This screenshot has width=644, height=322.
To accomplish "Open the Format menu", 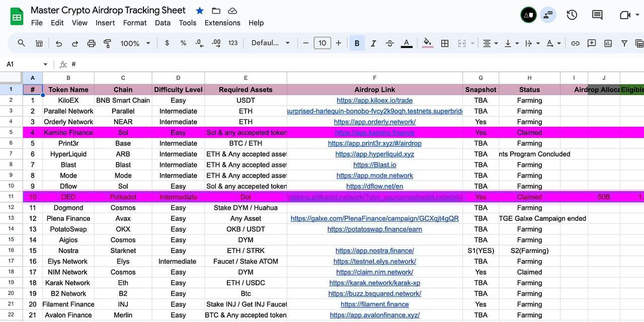I will tap(135, 23).
